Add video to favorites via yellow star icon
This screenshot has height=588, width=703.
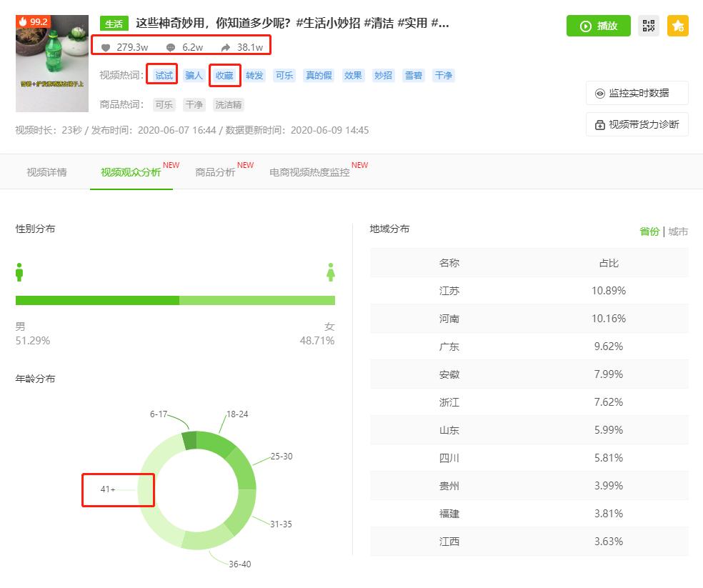[x=677, y=26]
